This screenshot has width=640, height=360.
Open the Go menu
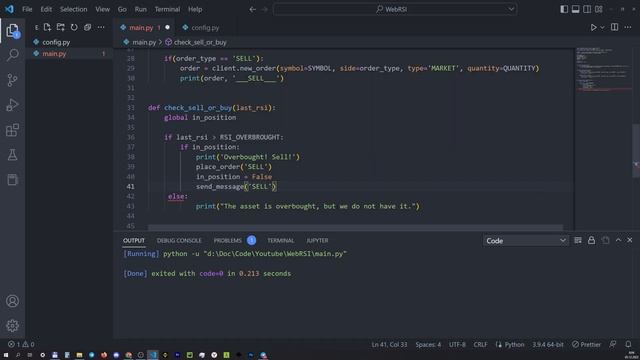point(122,9)
